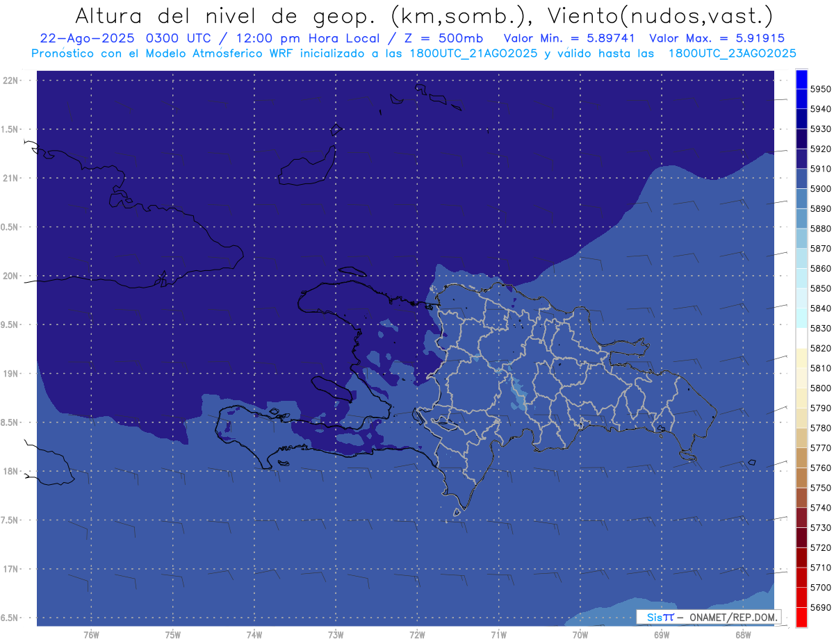Click the '68W' longitude axis label
The image size is (834, 644).
743,635
